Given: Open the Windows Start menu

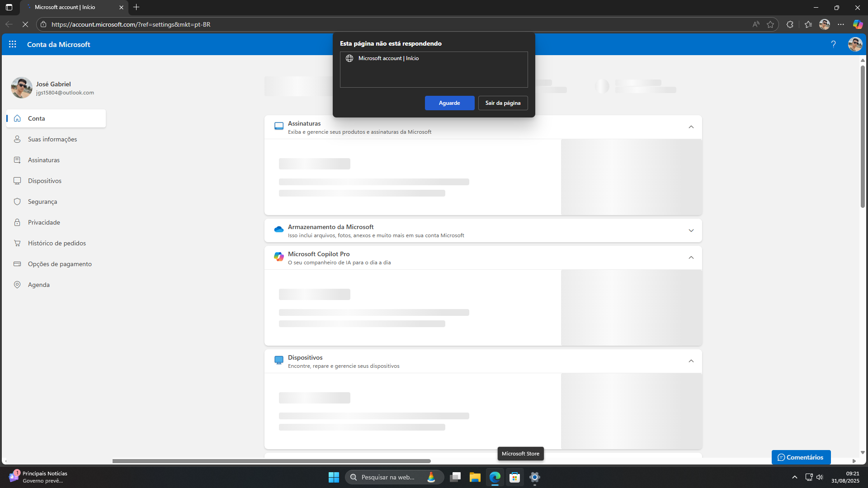Looking at the screenshot, I should click(334, 477).
